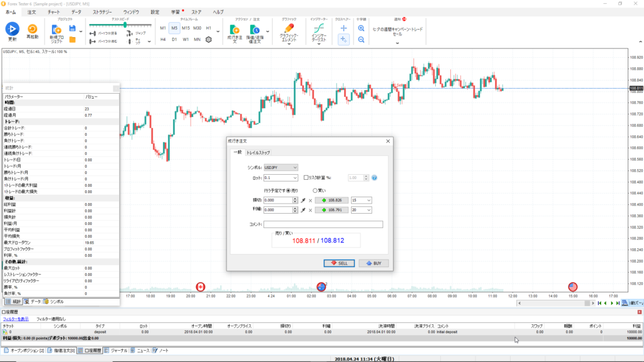Open 成行き注文 market order icon

pyautogui.click(x=235, y=30)
